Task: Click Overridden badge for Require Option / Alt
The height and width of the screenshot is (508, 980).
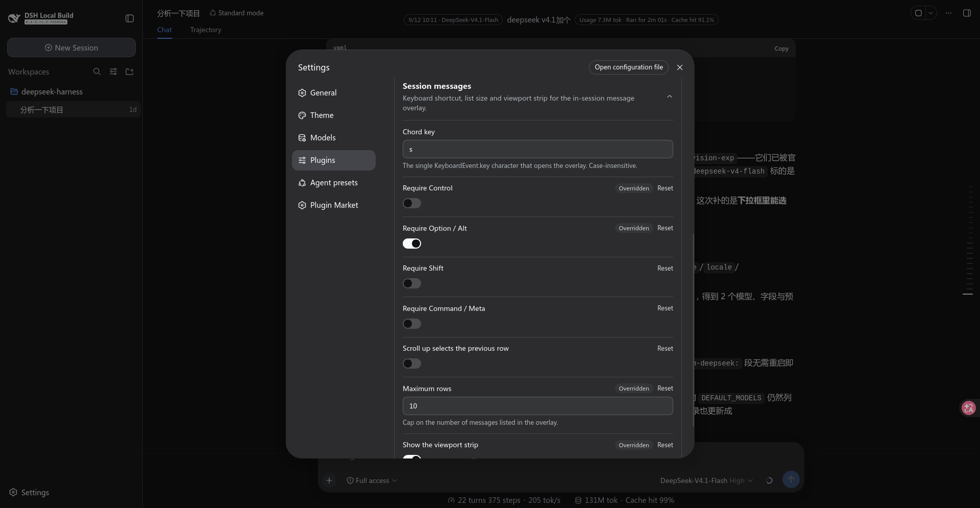Action: click(x=634, y=228)
